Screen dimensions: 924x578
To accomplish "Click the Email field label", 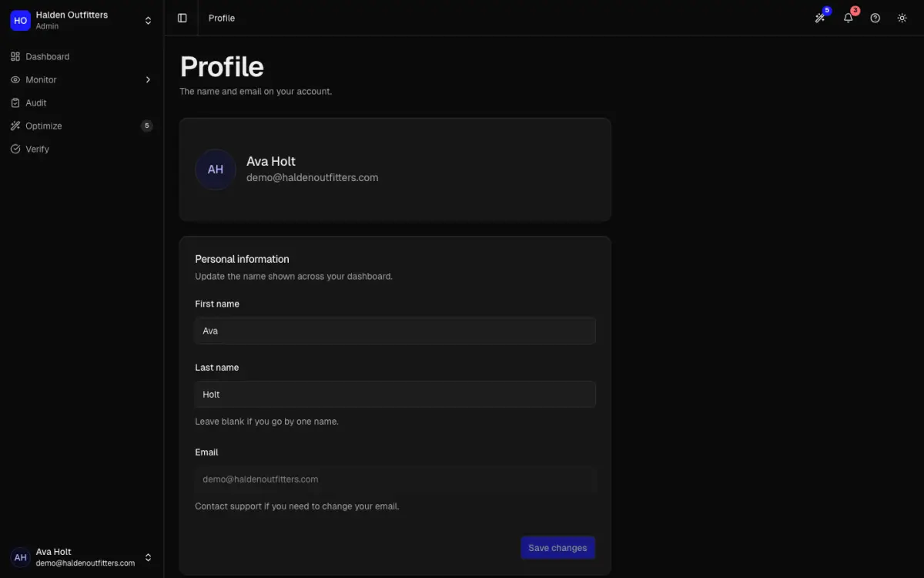I will click(206, 452).
